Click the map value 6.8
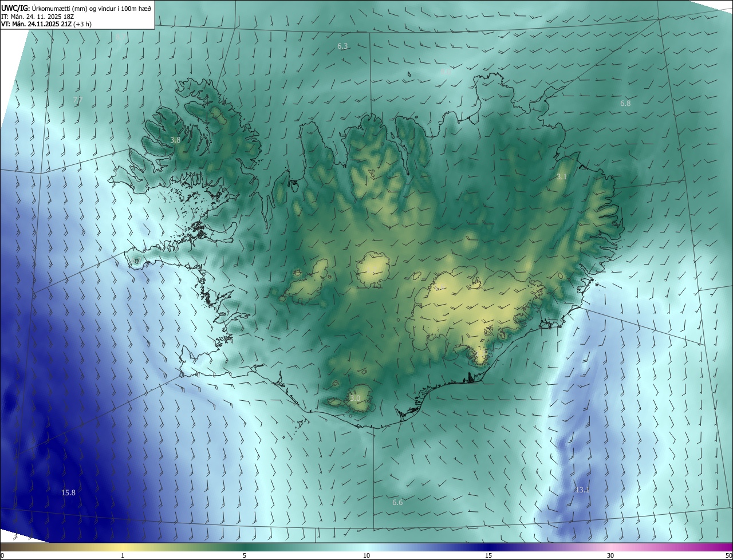Image resolution: width=733 pixels, height=560 pixels. [625, 103]
